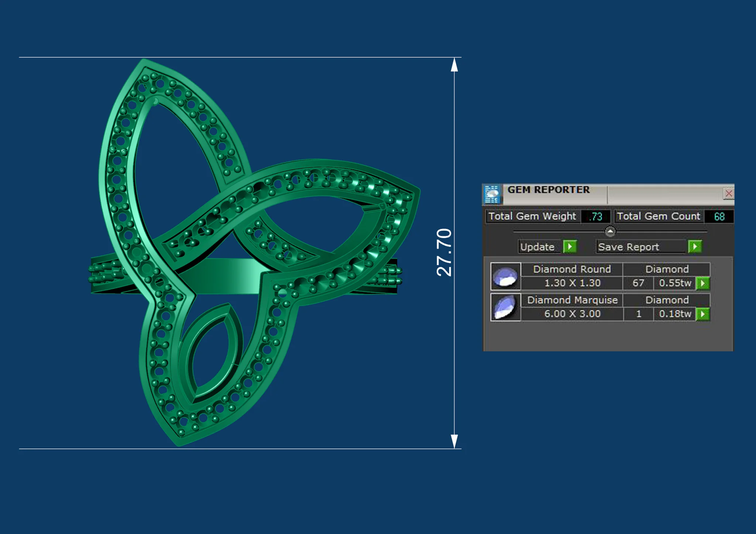
Task: Click the 27.70 dimension annotation
Action: [444, 252]
